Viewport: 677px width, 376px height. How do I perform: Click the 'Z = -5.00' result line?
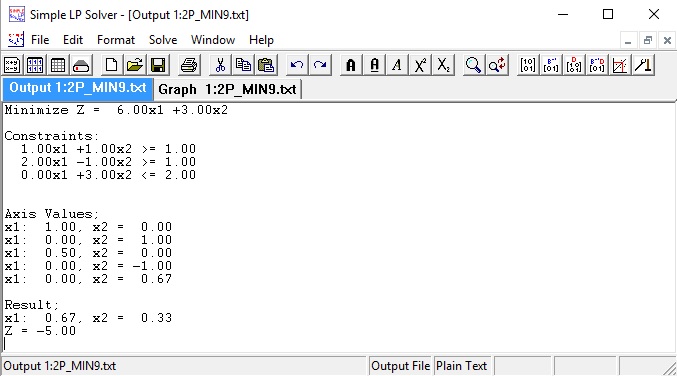pos(40,331)
